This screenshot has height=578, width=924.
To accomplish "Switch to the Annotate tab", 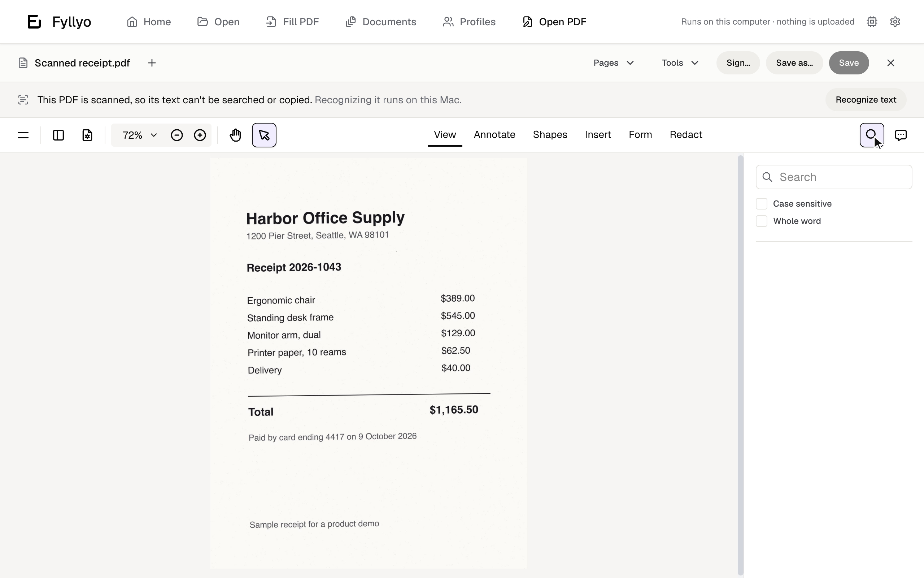I will pos(494,134).
